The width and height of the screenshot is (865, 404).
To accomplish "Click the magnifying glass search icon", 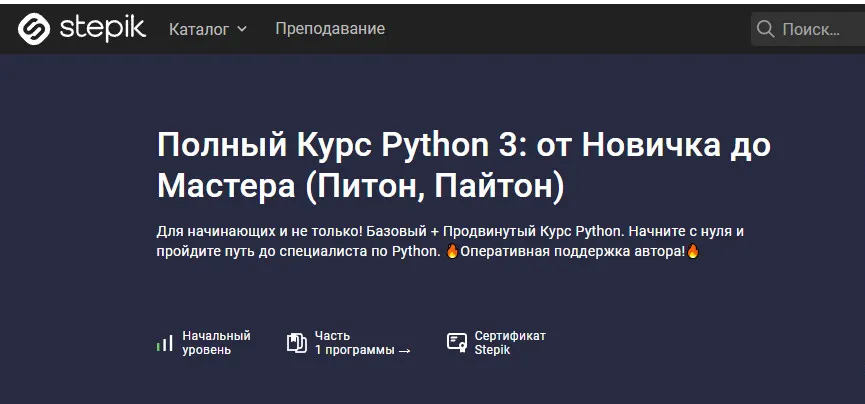I will point(766,30).
